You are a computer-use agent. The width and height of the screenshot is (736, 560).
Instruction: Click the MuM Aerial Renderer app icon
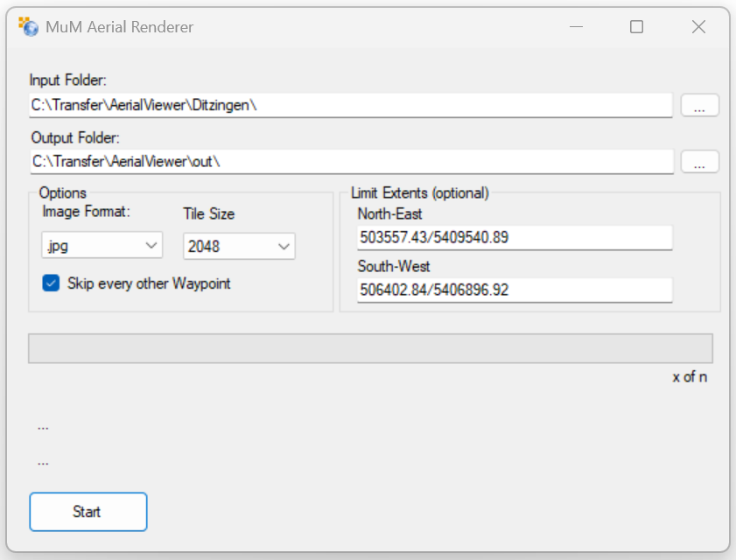click(28, 27)
